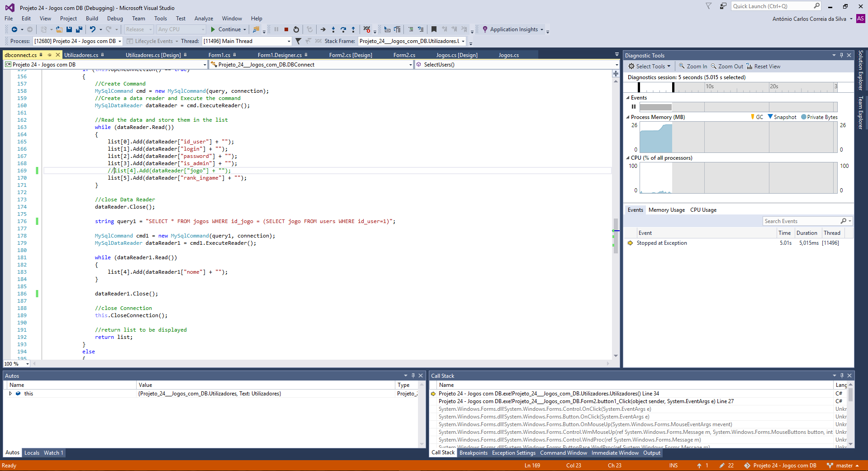Click the Stopped at Exception event row

click(738, 243)
